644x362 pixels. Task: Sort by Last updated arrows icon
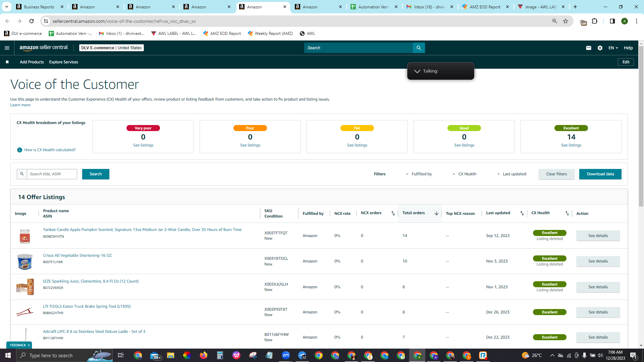[x=522, y=213]
